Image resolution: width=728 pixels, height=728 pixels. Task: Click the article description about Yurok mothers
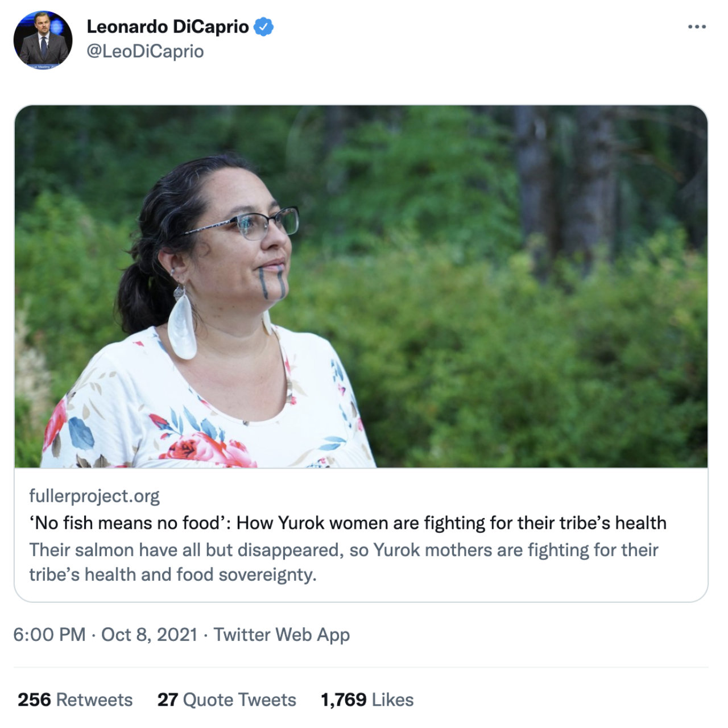coord(344,562)
